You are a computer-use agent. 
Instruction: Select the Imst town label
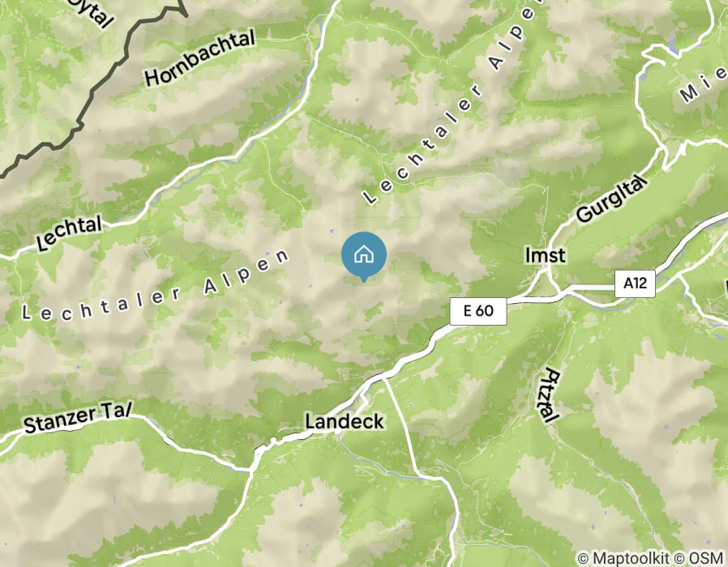tap(545, 255)
